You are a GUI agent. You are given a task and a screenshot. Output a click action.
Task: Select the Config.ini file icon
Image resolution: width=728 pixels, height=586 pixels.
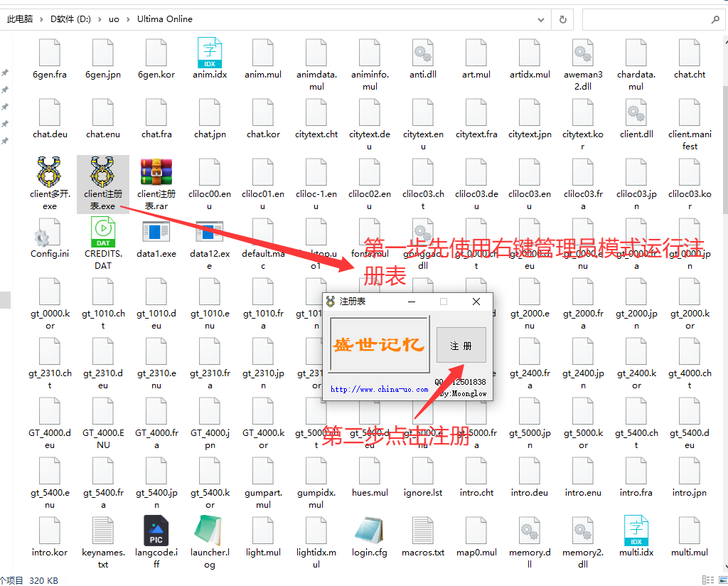click(x=48, y=232)
